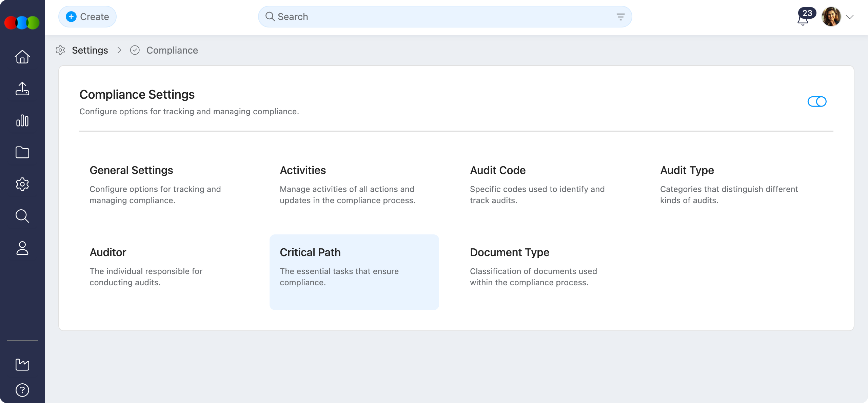The height and width of the screenshot is (403, 868).
Task: Open the Factory icon near sidebar bottom
Action: coord(22,364)
